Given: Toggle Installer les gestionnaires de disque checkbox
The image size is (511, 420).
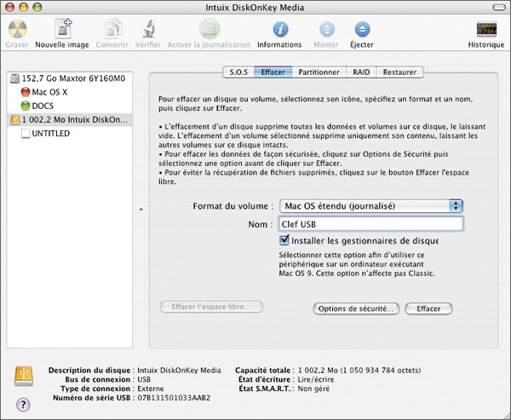Looking at the screenshot, I should (284, 240).
